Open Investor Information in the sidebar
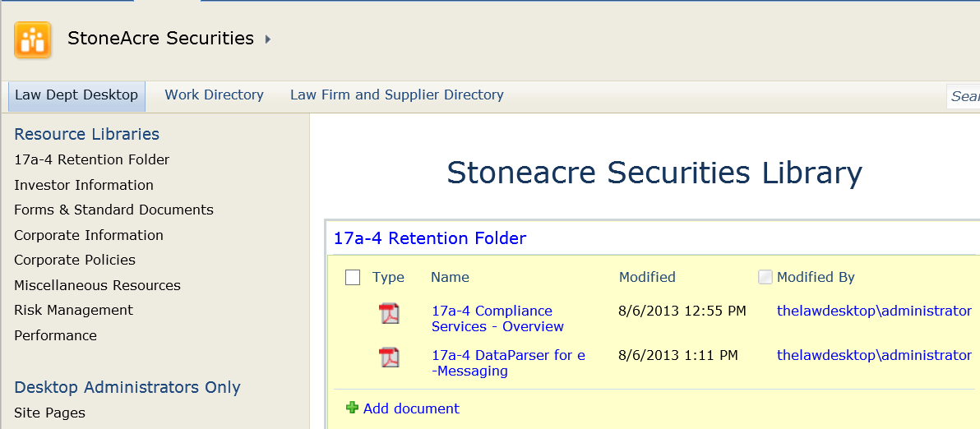980x429 pixels. coord(84,185)
